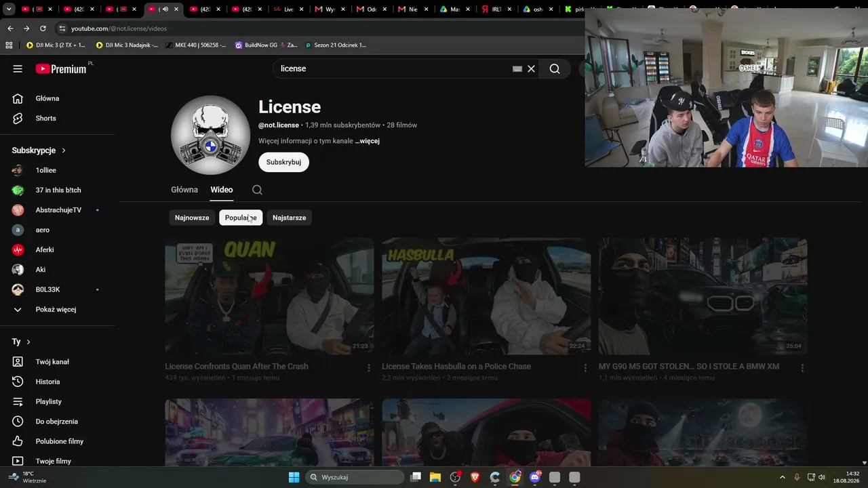Image resolution: width=868 pixels, height=488 pixels.
Task: Launch File Explorer from the taskbar
Action: click(x=435, y=477)
